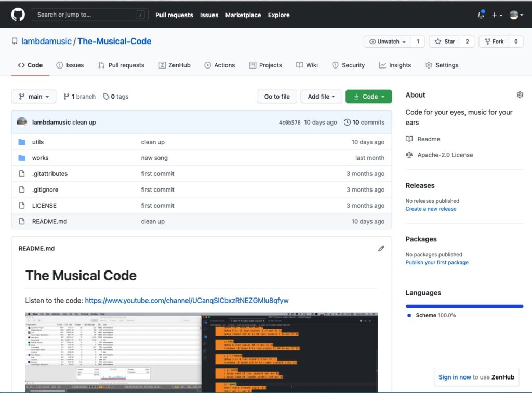Open the README.md file in file list
This screenshot has width=532, height=393.
click(x=49, y=222)
